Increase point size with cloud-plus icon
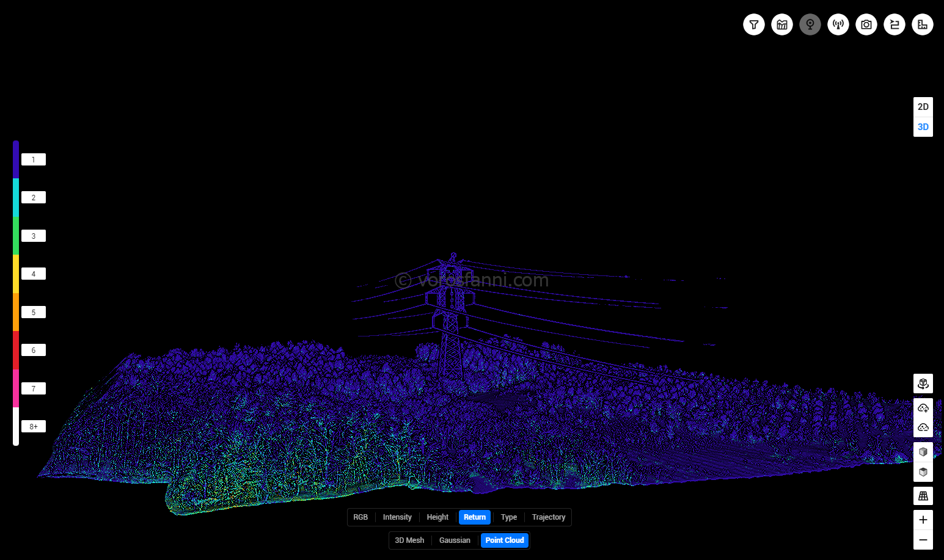The width and height of the screenshot is (944, 560). [923, 408]
